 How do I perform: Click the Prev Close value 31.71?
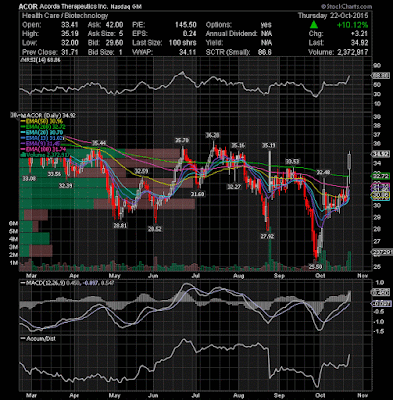(x=70, y=52)
